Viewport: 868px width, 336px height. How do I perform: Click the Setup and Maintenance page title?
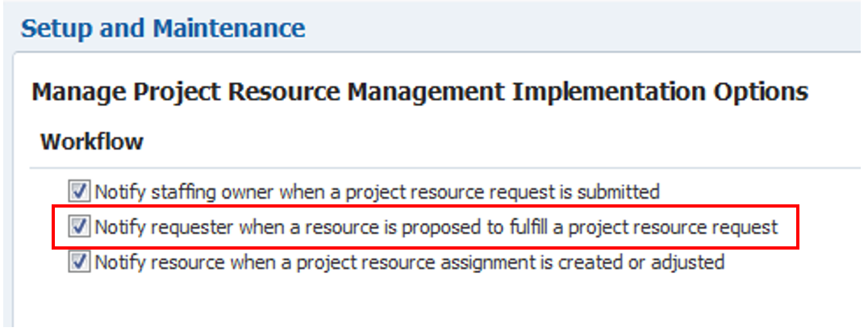[163, 29]
